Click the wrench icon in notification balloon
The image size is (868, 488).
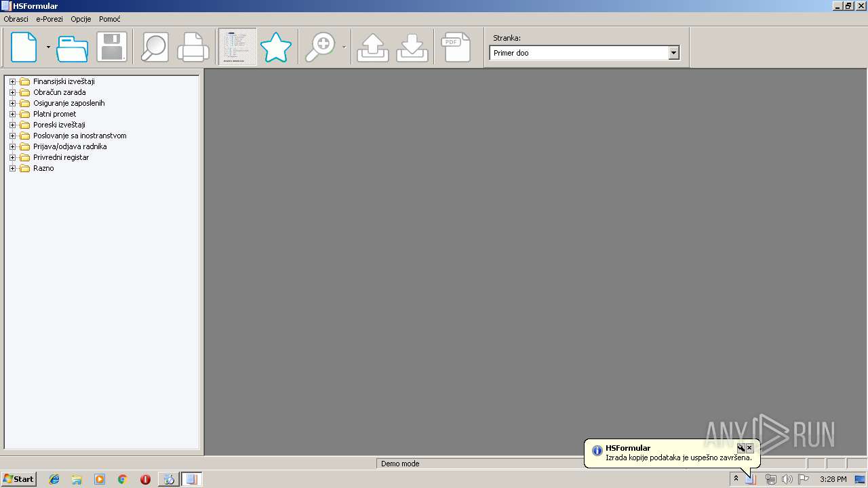[741, 448]
